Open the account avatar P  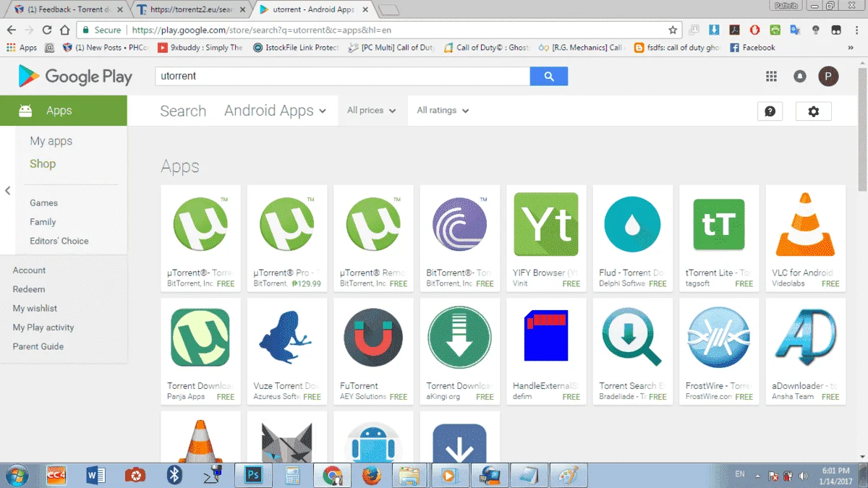(828, 76)
